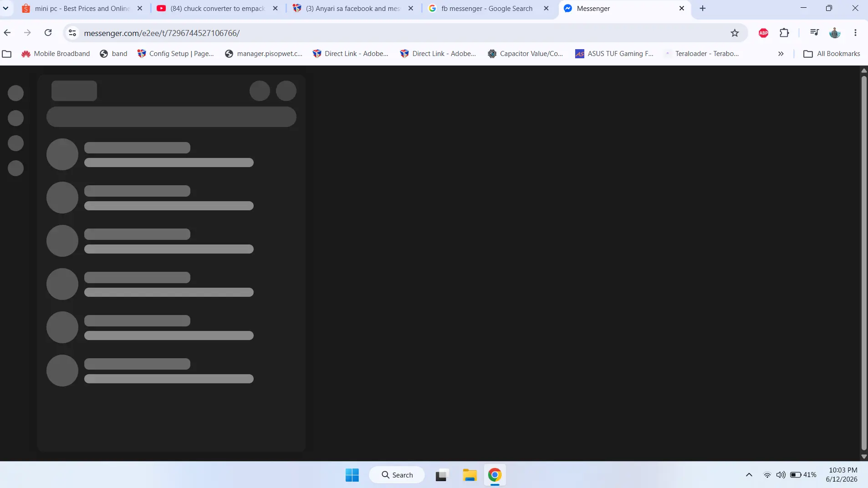This screenshot has height=488, width=868.
Task: Open the tab search dropdown arrow
Action: pyautogui.click(x=6, y=8)
